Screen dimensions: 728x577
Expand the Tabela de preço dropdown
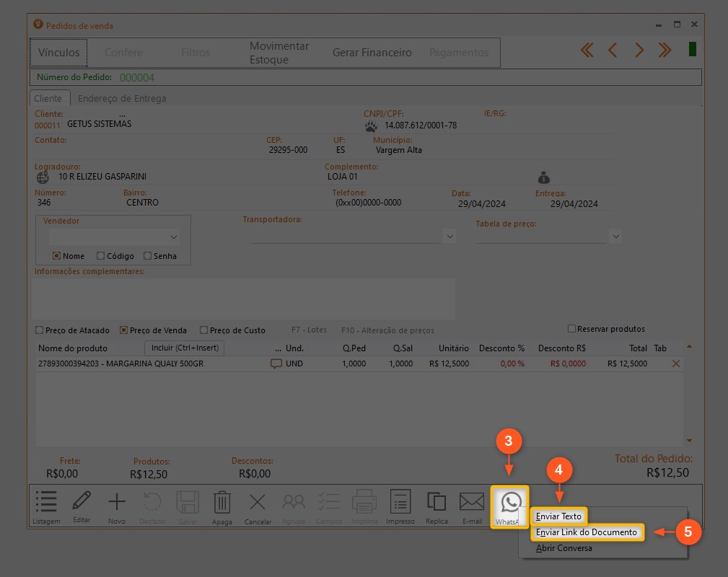pos(615,236)
